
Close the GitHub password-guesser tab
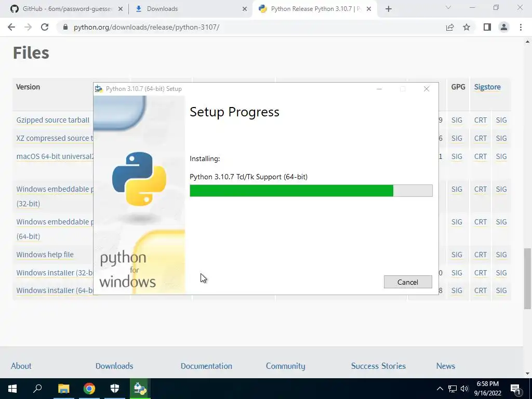coord(120,9)
